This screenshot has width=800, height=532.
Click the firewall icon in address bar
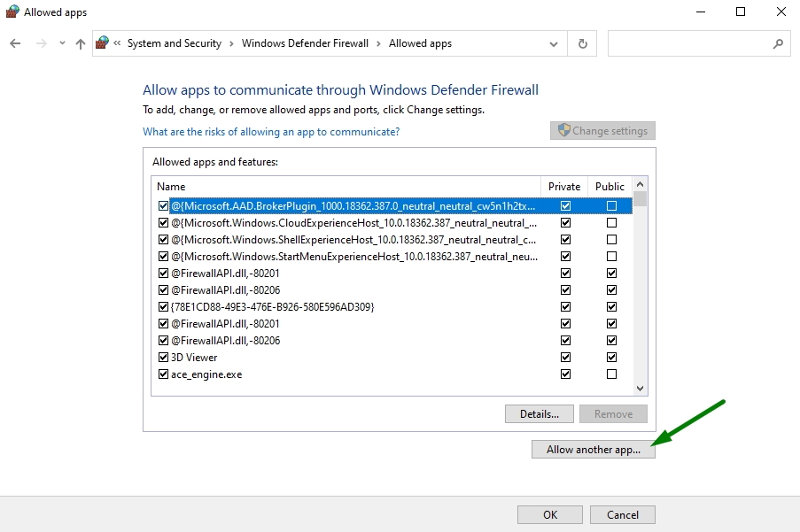(x=103, y=42)
